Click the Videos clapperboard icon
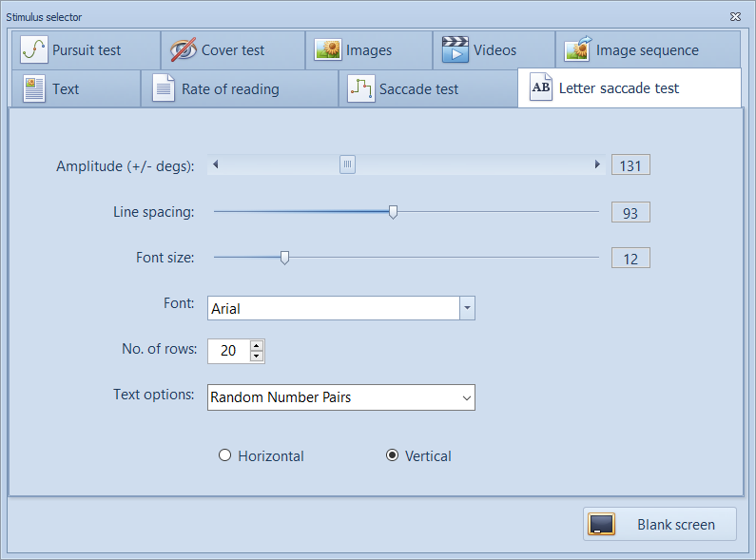Viewport: 756px width, 560px height. [456, 50]
